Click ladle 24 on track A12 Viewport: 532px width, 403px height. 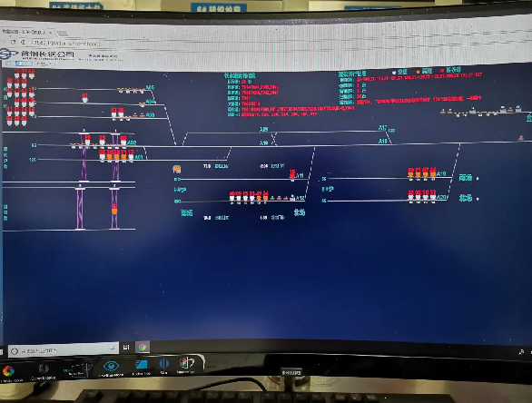click(x=265, y=196)
